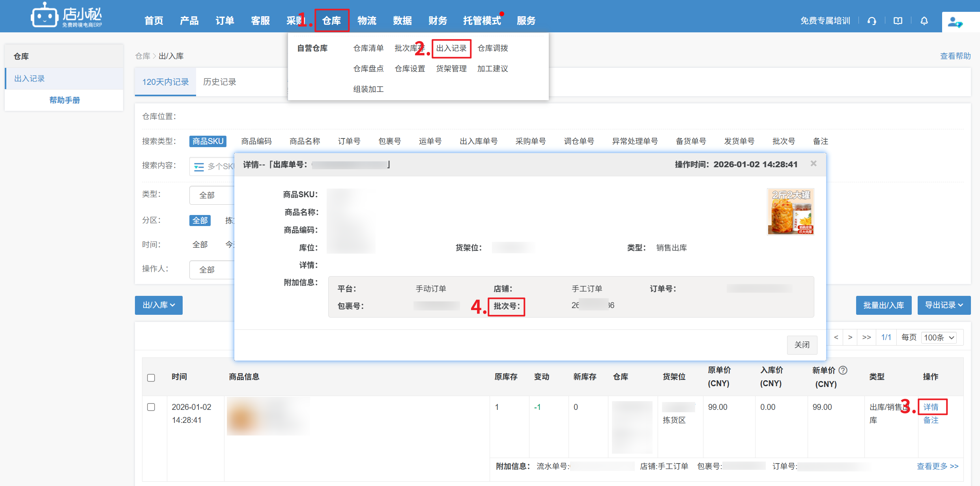Click the 关闭 button in dialog
Viewport: 980px width, 486px height.
802,345
